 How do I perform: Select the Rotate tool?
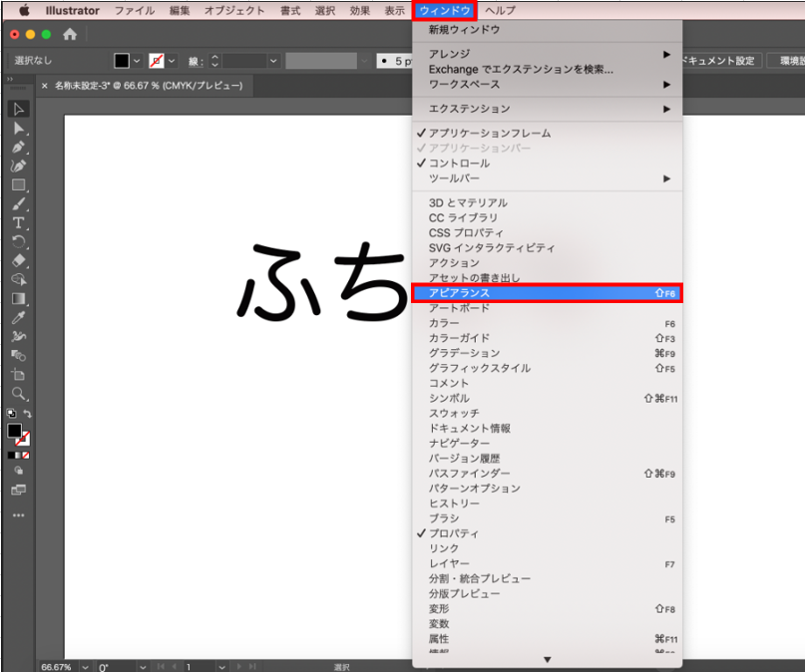(19, 241)
